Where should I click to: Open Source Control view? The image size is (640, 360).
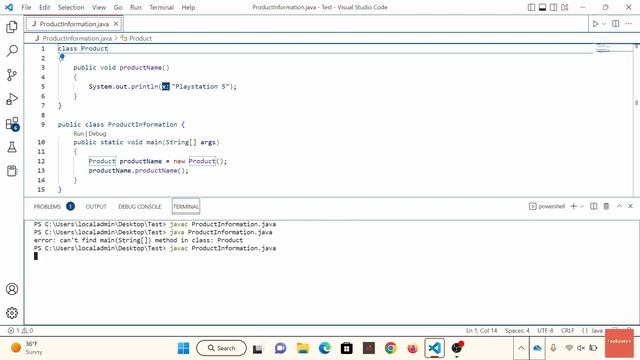(x=12, y=75)
